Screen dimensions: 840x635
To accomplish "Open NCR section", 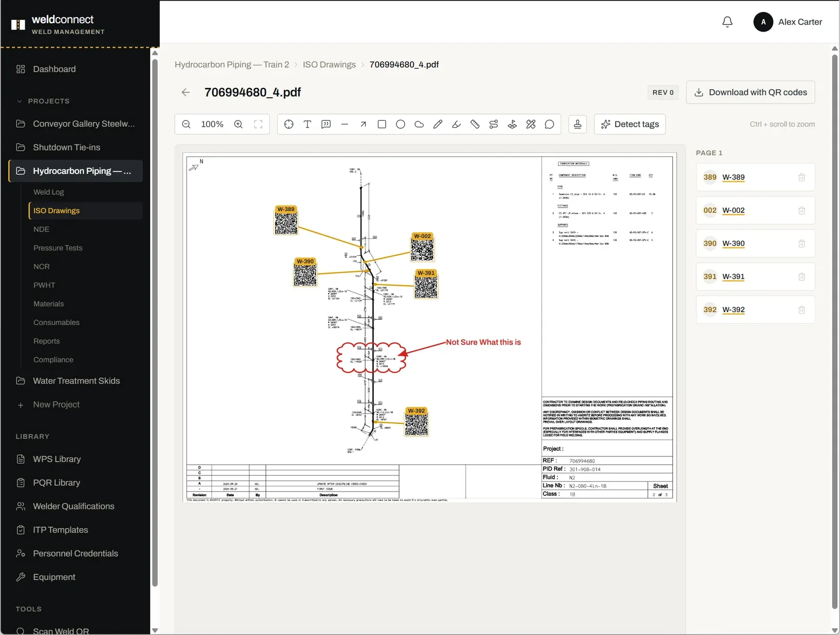I will [x=86, y=267].
